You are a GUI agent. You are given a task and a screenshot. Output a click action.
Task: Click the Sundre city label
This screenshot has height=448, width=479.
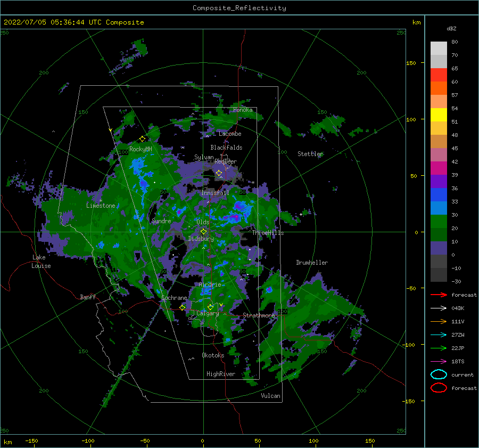pos(161,221)
